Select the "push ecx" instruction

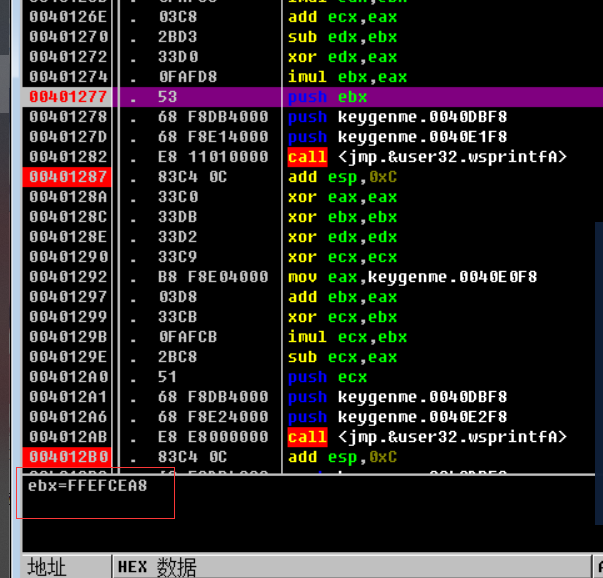(x=327, y=377)
